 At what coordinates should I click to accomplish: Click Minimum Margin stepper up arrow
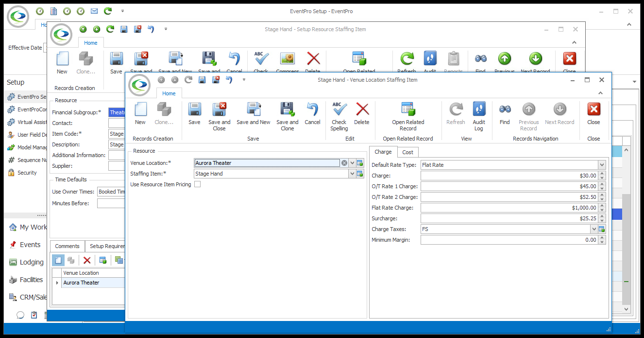[x=602, y=238]
